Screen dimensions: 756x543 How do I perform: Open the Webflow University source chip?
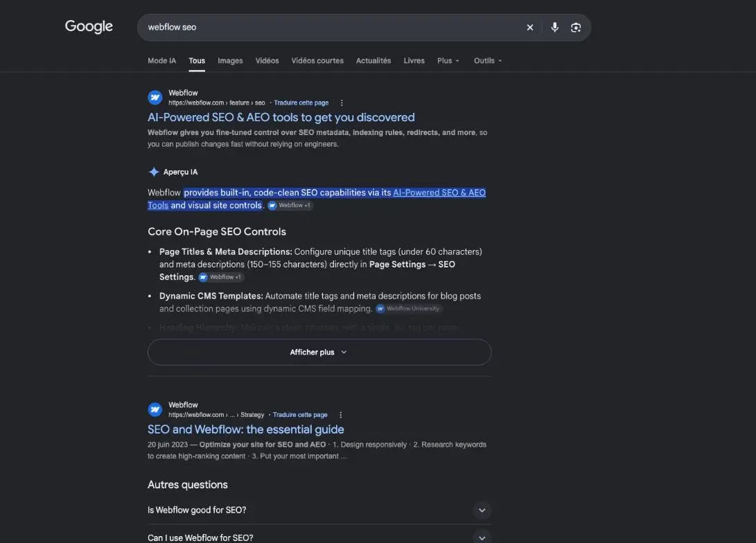click(x=408, y=309)
